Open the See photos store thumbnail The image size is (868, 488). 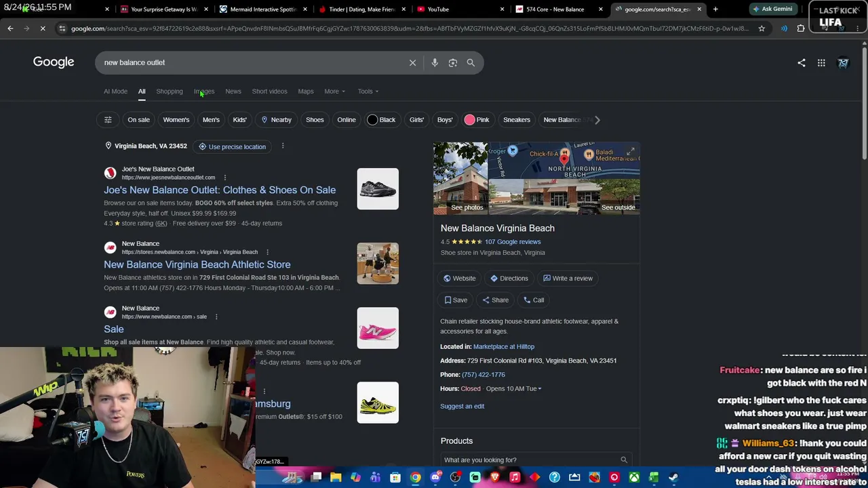tap(460, 178)
